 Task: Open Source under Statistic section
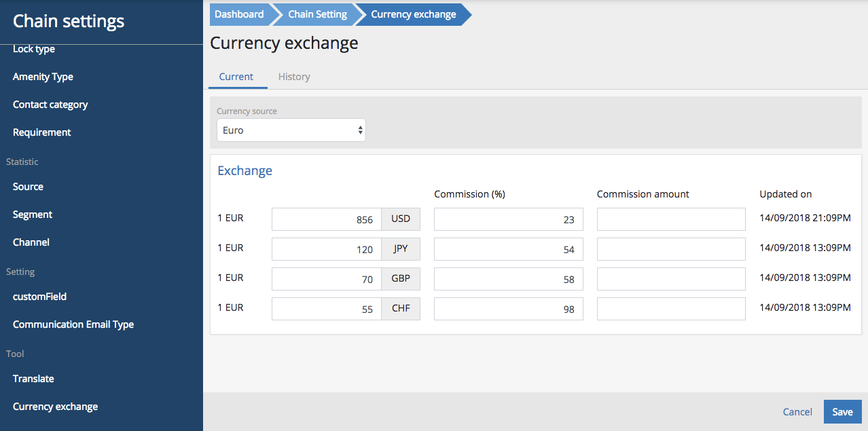coord(28,187)
